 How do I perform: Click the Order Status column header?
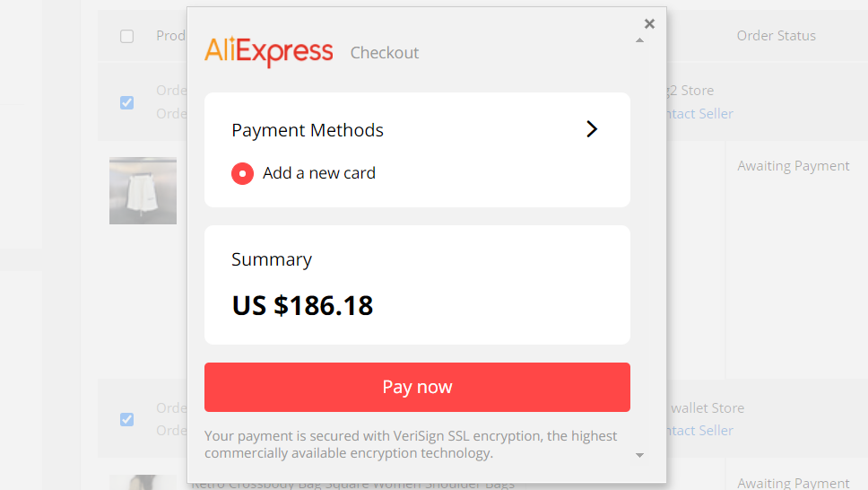[777, 36]
